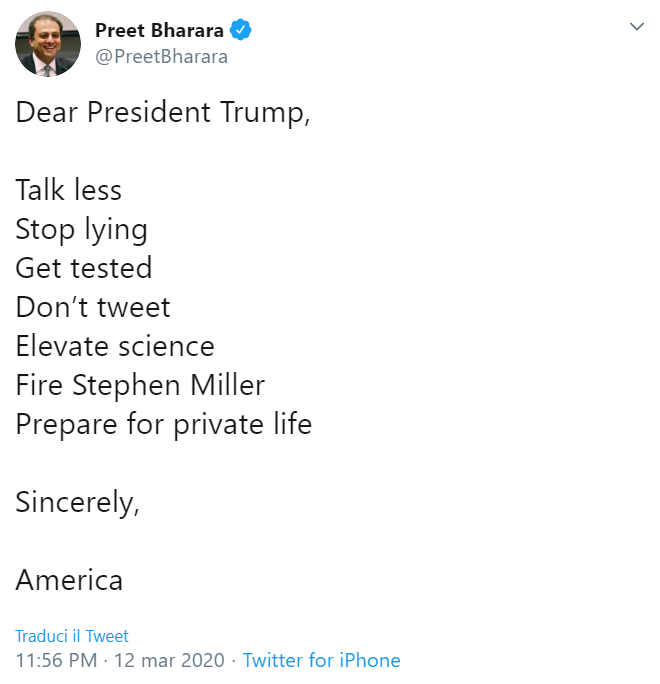660x684 pixels.
Task: Click the 'Elevate science' line
Action: 115,346
